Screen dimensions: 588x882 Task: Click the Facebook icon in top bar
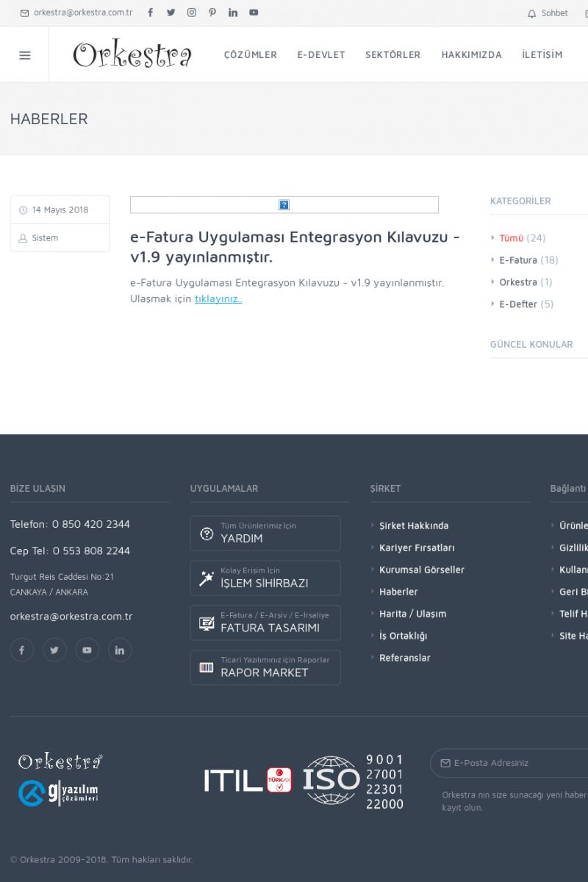(151, 12)
